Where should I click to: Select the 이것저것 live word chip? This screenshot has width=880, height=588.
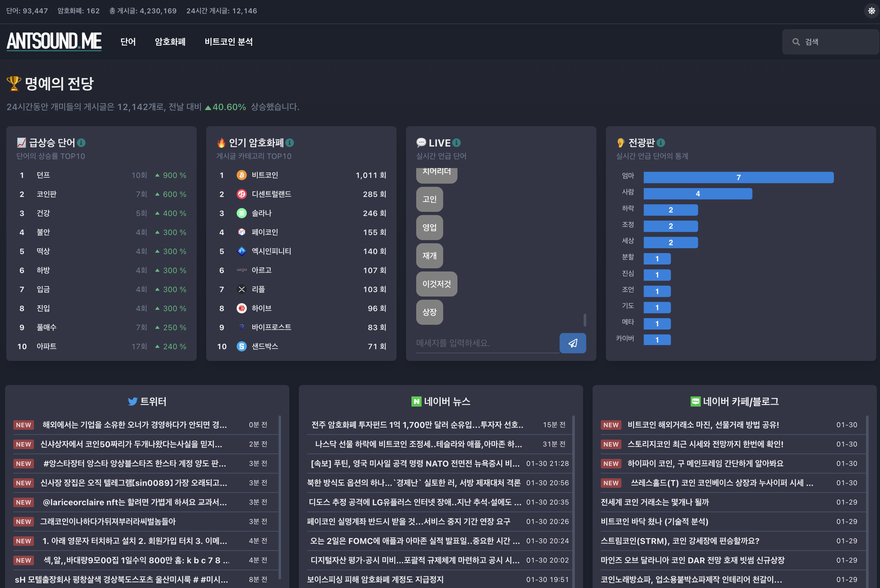click(x=437, y=284)
